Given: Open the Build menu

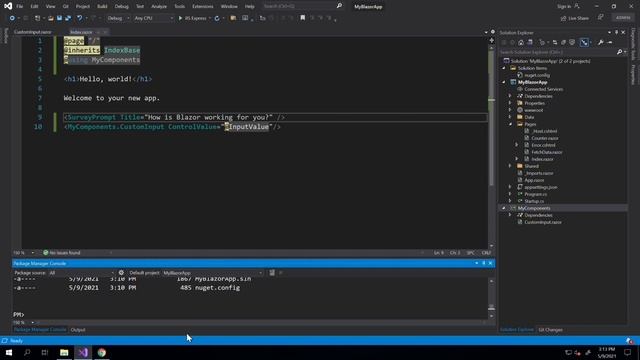Looking at the screenshot, I should click(x=102, y=7).
